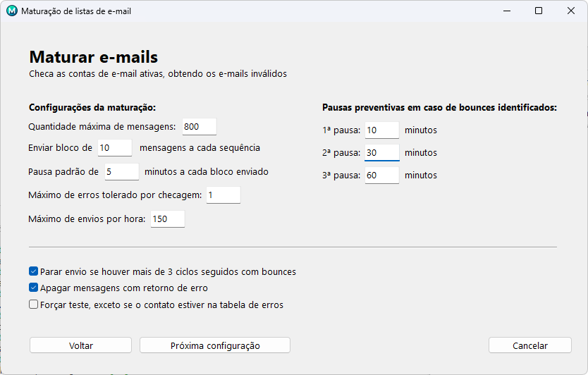Click the Voltar button
This screenshot has height=375, width=588.
[80, 345]
